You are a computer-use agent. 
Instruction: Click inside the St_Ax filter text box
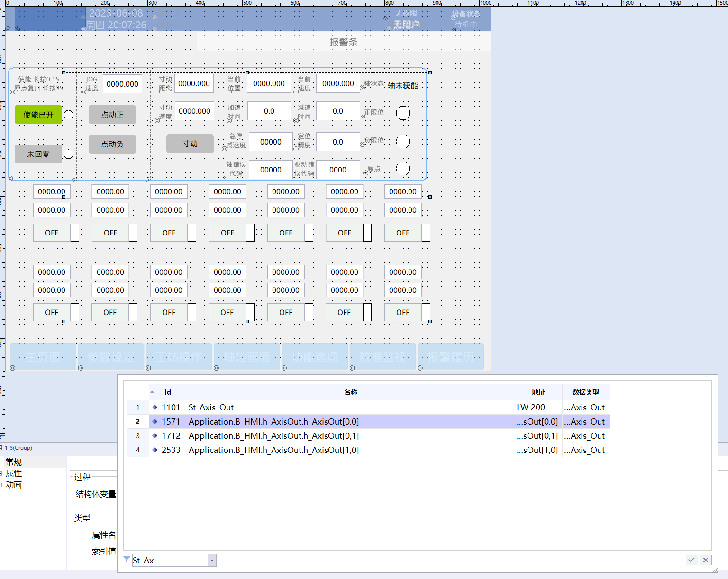(170, 561)
